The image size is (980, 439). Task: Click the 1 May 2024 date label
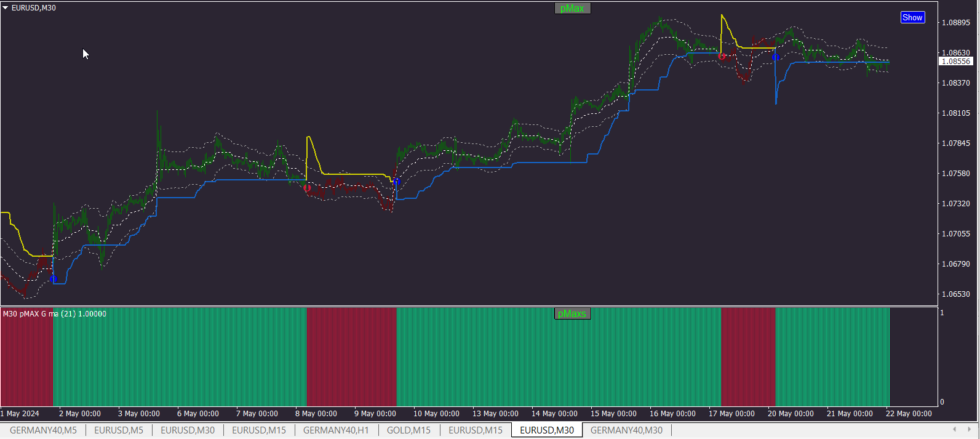20,414
